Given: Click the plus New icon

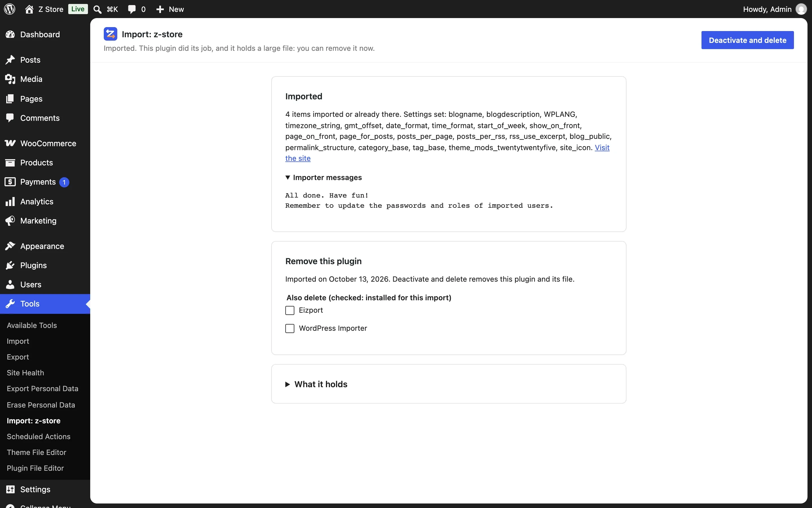Looking at the screenshot, I should 160,9.
